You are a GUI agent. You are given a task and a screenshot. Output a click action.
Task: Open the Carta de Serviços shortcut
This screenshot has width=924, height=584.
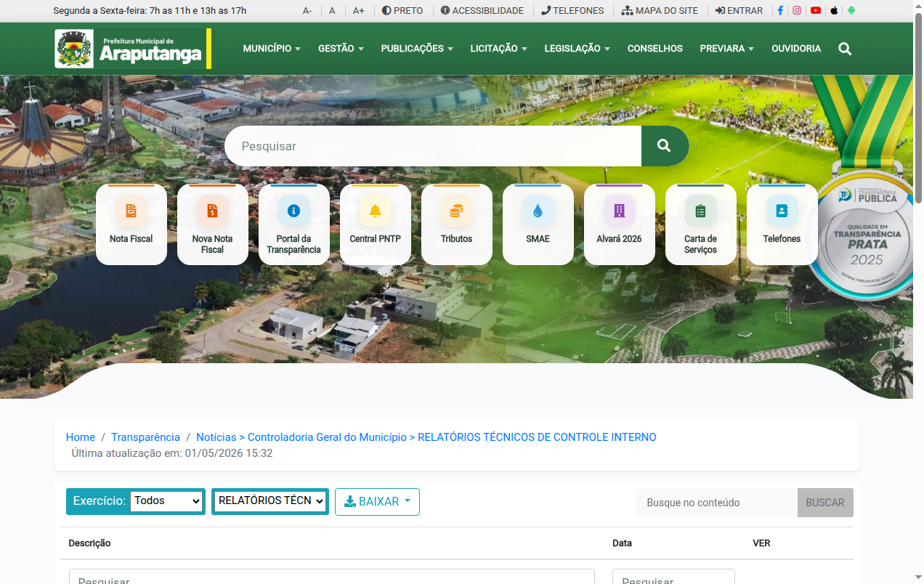click(701, 224)
